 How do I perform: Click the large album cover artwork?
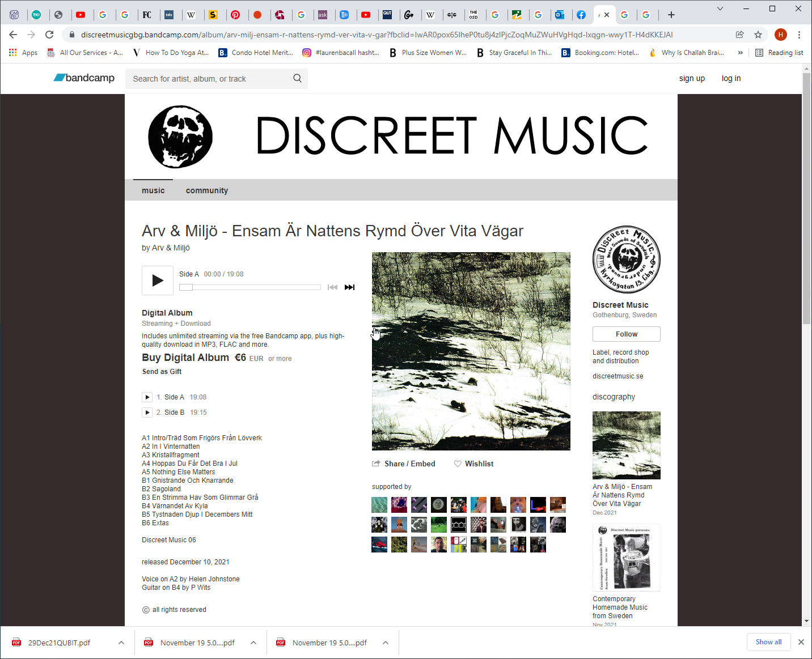point(471,351)
